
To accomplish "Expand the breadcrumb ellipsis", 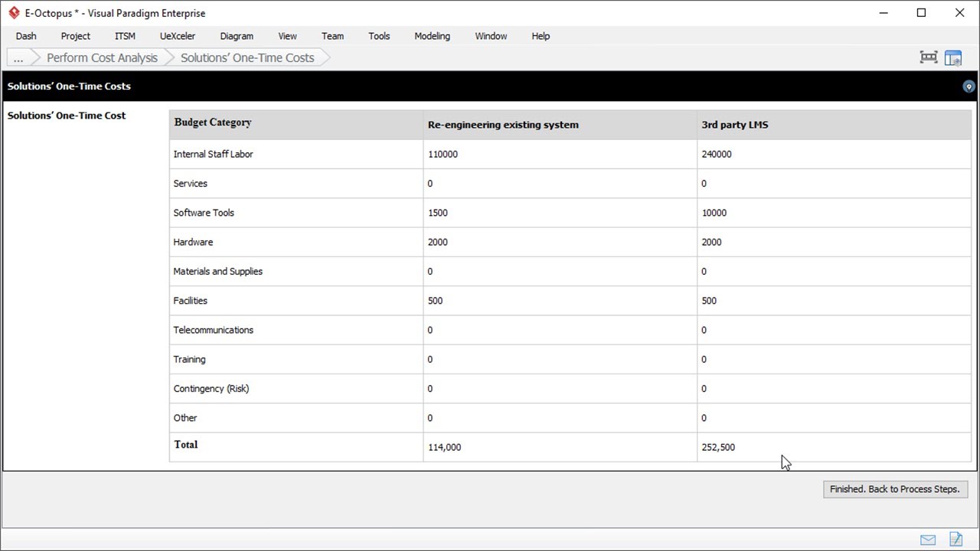I will tap(18, 58).
